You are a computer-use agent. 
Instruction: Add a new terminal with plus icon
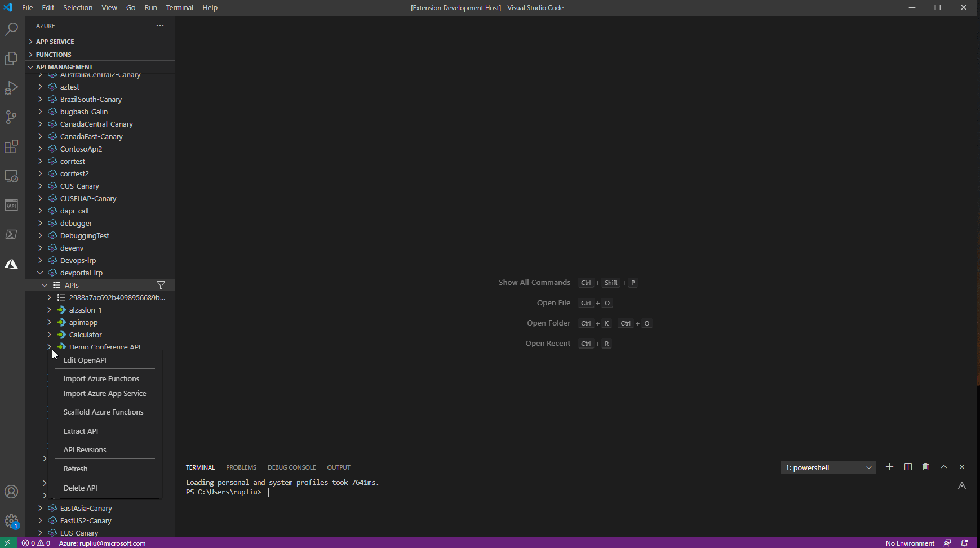tap(889, 467)
